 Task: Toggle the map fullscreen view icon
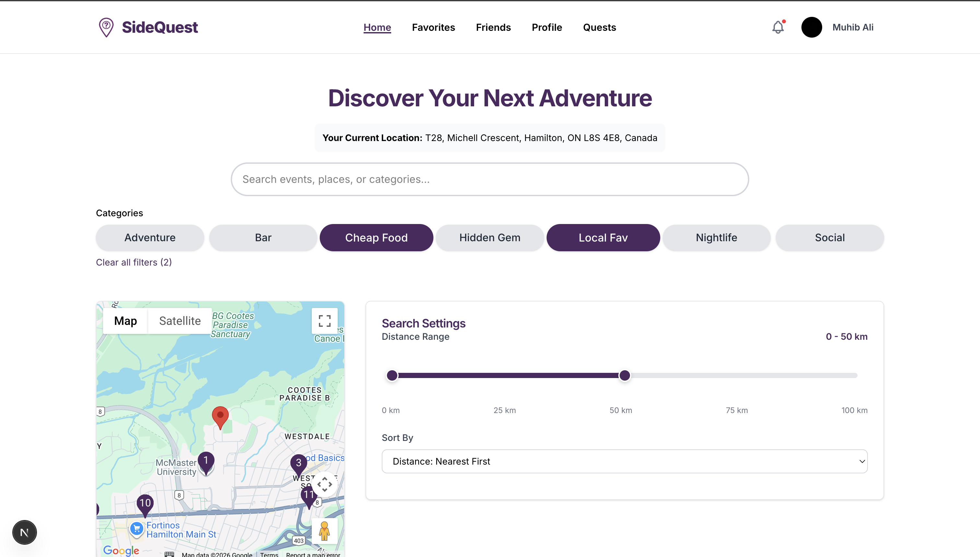[324, 321]
